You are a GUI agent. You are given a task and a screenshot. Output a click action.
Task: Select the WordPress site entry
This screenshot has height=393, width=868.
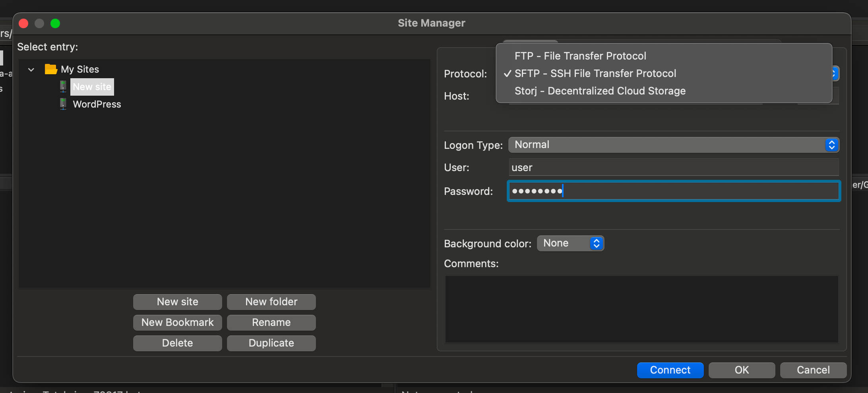click(97, 104)
